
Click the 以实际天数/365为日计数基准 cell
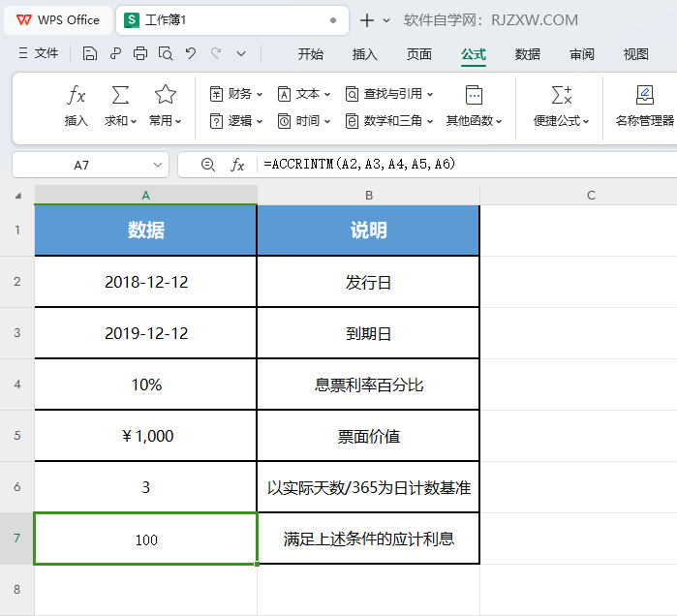pyautogui.click(x=368, y=487)
